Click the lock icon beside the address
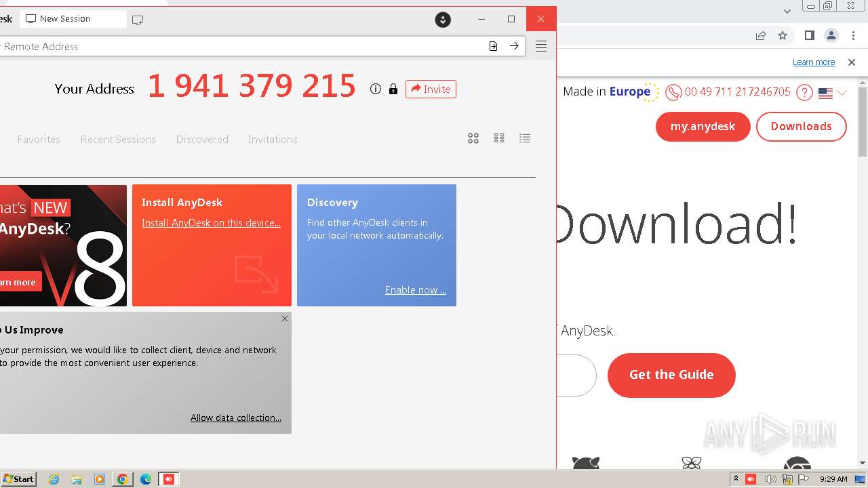The image size is (868, 488). 393,89
